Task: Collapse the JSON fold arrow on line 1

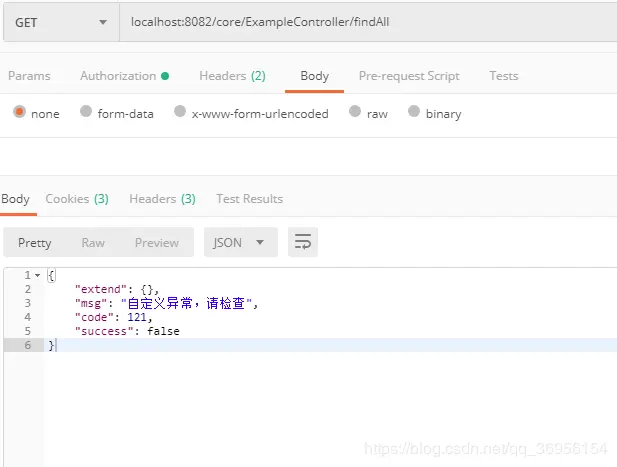Action: [38, 275]
